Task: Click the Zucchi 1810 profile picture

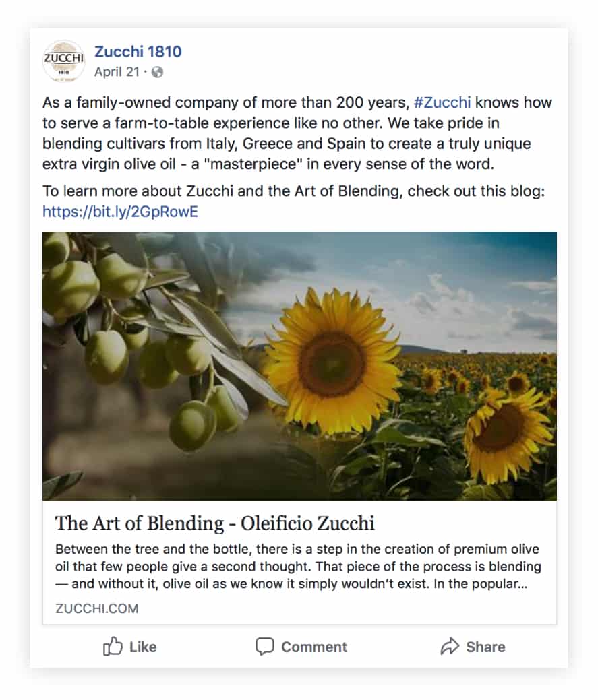Action: 63,61
